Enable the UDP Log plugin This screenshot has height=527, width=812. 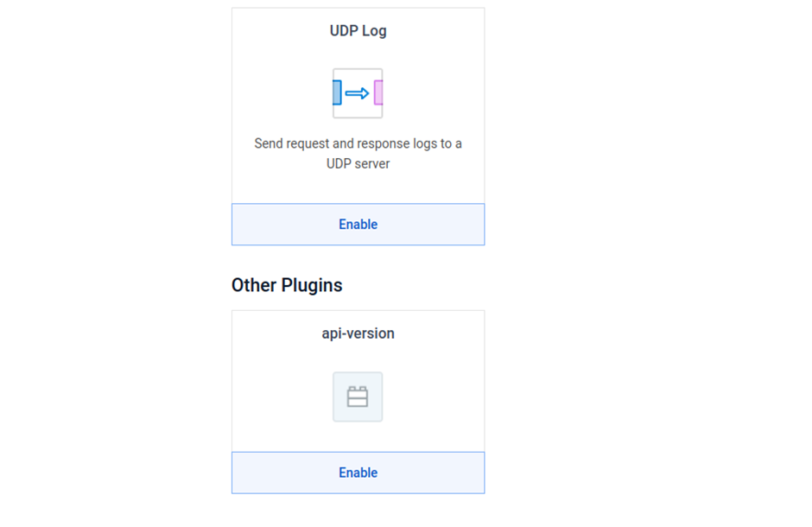[x=358, y=225]
